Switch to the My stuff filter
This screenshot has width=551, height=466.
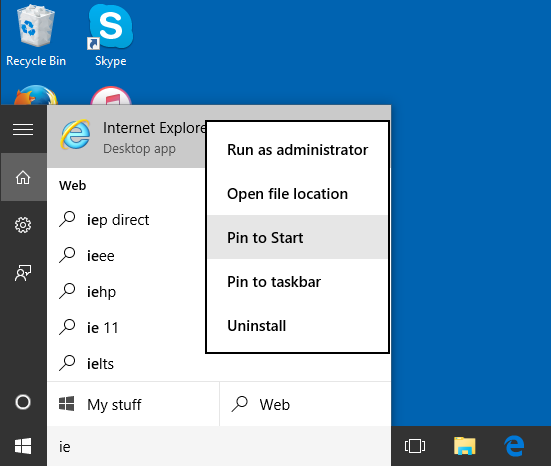pyautogui.click(x=133, y=404)
